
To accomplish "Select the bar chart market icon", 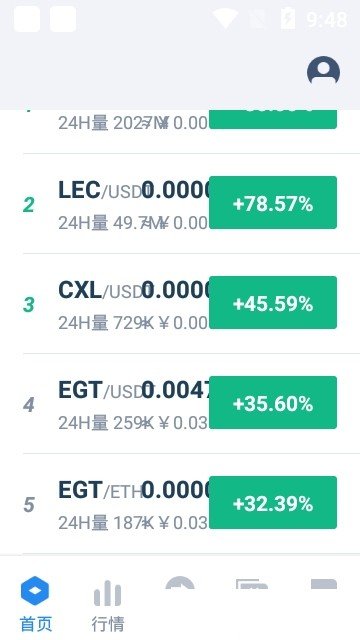I will click(107, 593).
